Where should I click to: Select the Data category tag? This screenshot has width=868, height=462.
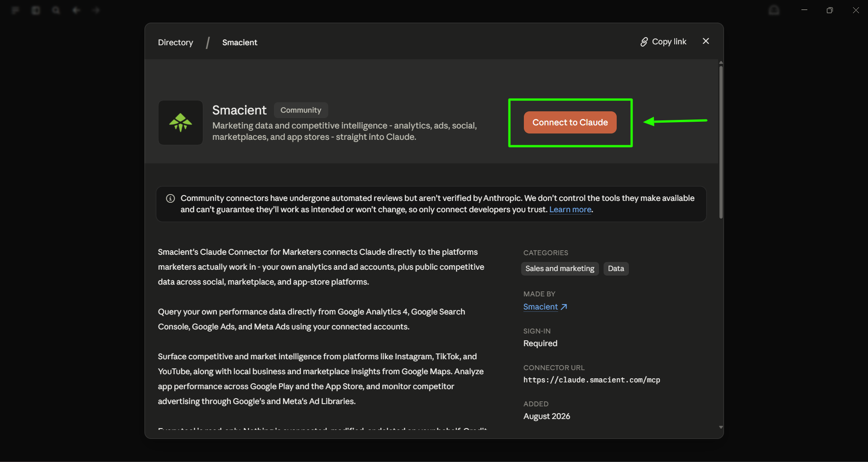click(x=616, y=268)
